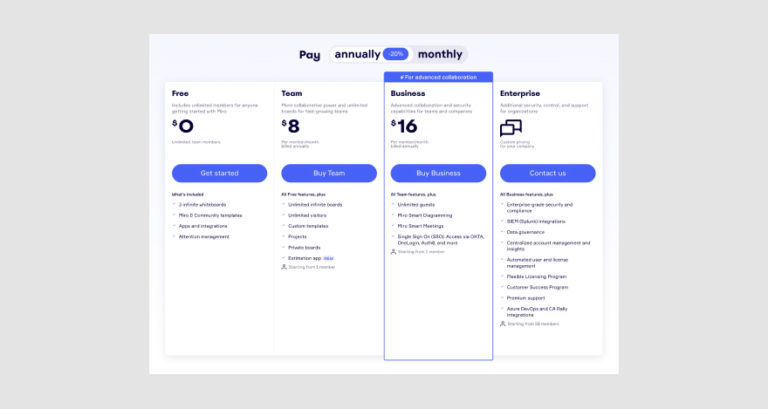This screenshot has width=768, height=409.
Task: Select the Miro Smart Diagramming feature
Action: [425, 215]
